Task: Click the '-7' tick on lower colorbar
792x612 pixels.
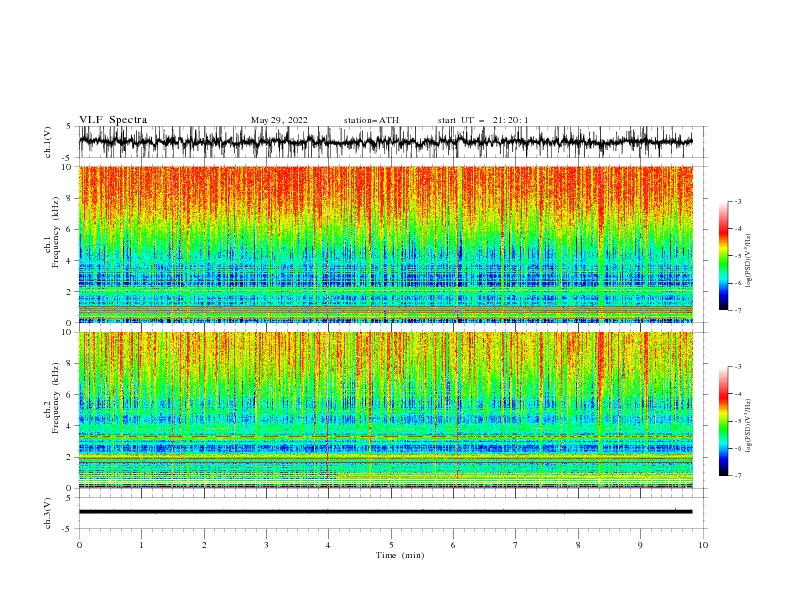Action: (x=737, y=476)
